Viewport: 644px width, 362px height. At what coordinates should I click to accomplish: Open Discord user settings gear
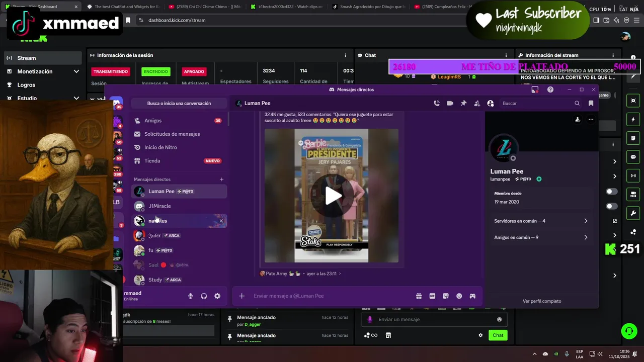(217, 296)
